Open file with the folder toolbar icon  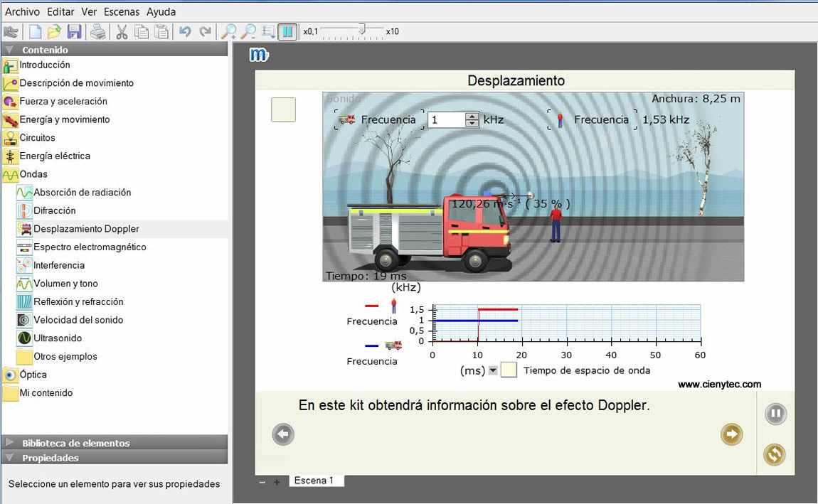54,31
